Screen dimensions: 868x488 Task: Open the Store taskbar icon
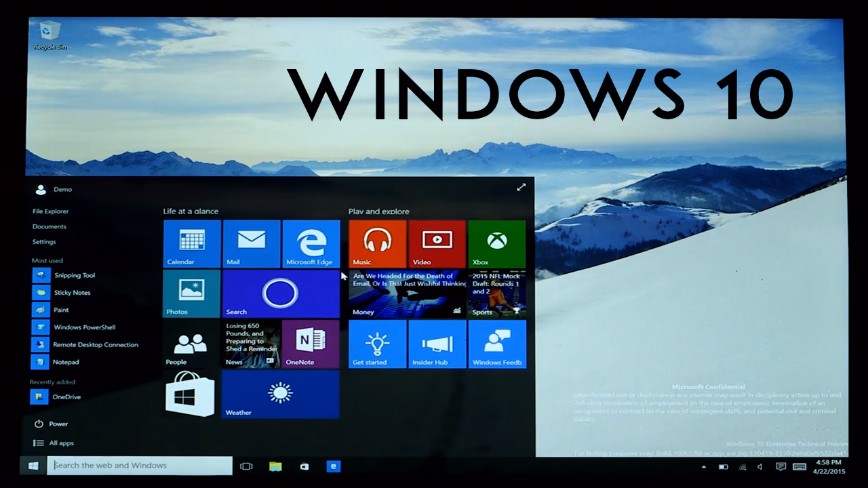pyautogui.click(x=304, y=466)
